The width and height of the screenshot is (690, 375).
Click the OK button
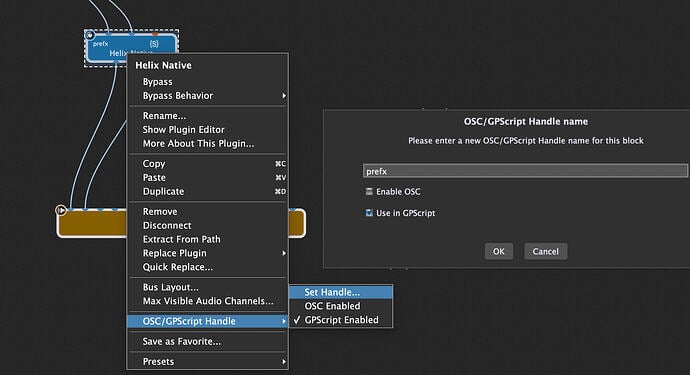point(499,251)
